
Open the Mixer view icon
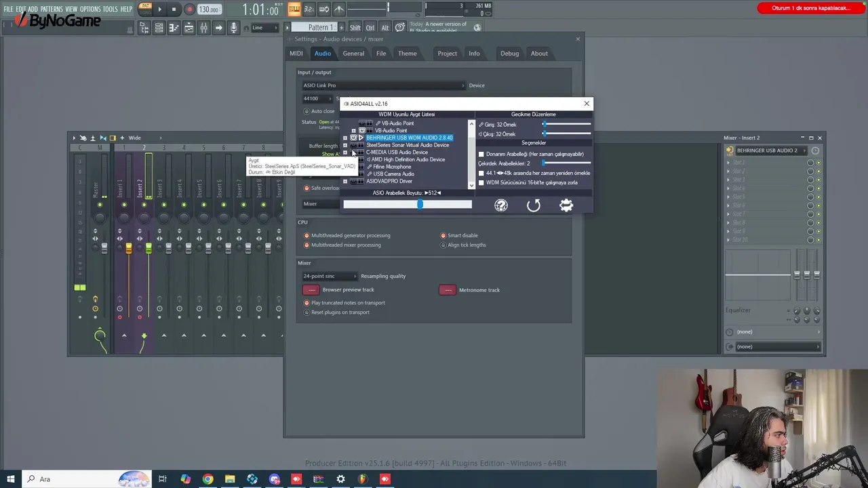[x=203, y=28]
